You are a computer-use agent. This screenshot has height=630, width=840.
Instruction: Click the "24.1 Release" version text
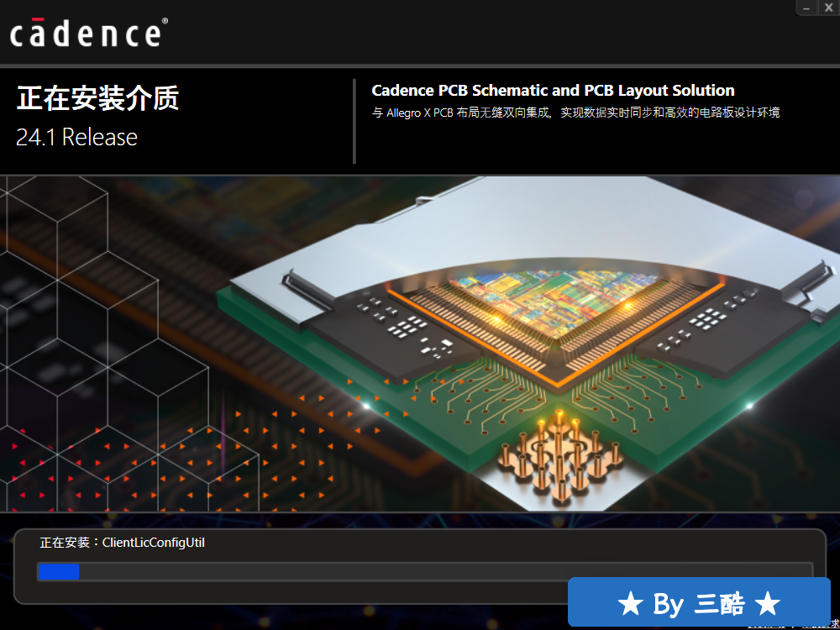(76, 137)
